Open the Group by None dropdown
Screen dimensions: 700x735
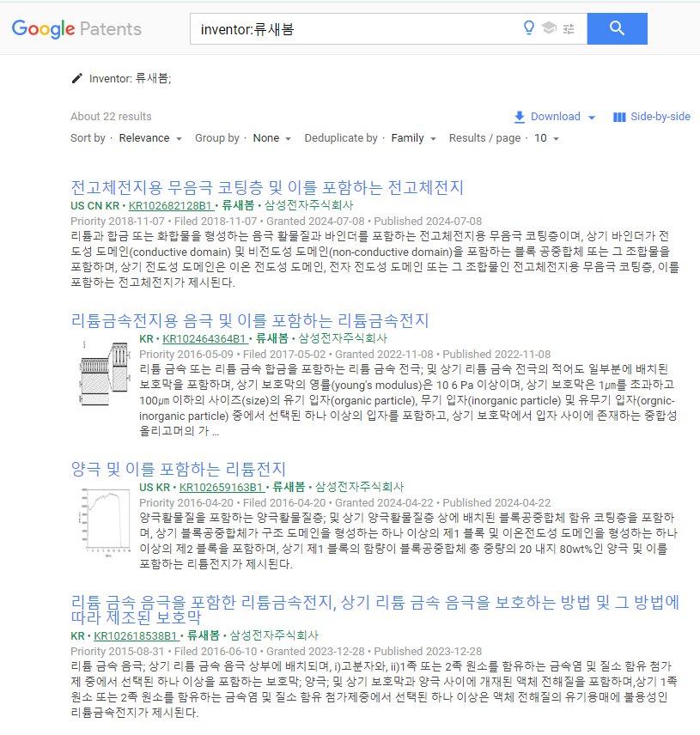click(272, 138)
